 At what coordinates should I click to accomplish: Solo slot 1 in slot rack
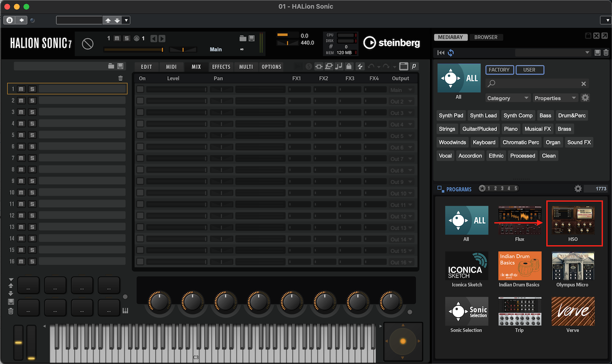click(32, 89)
